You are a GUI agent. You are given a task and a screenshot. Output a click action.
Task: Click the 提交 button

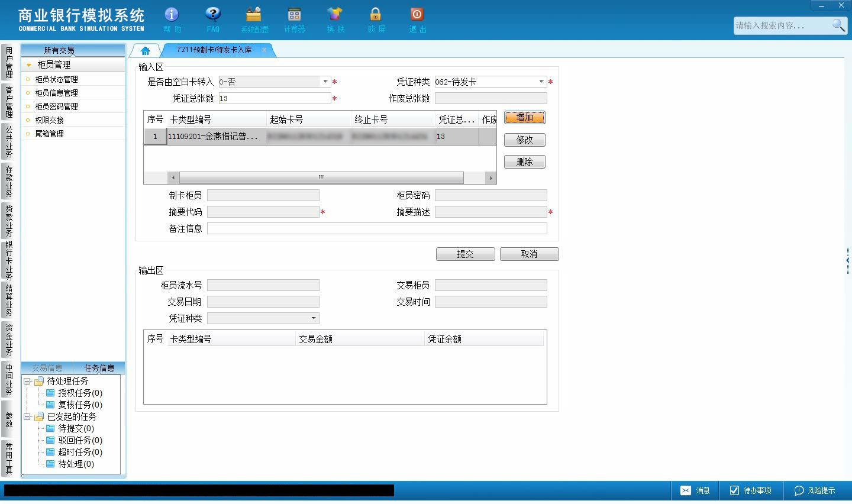click(x=466, y=254)
